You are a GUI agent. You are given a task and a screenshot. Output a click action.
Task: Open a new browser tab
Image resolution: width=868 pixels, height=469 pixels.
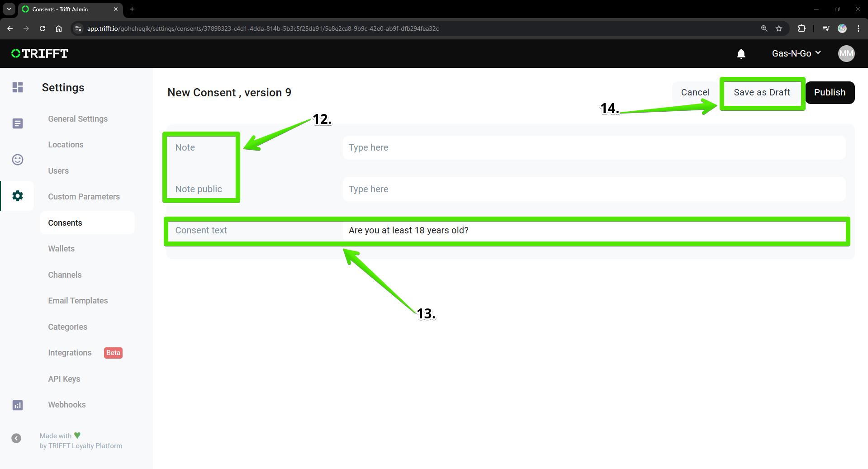132,9
